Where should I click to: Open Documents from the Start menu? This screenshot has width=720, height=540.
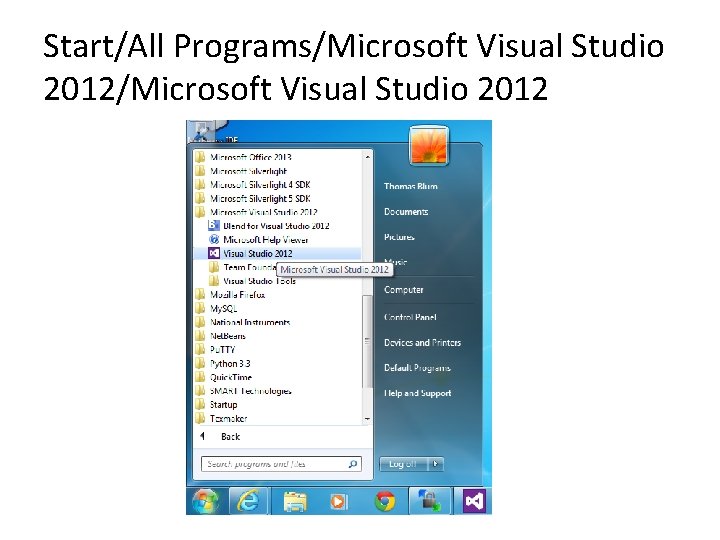tap(406, 212)
